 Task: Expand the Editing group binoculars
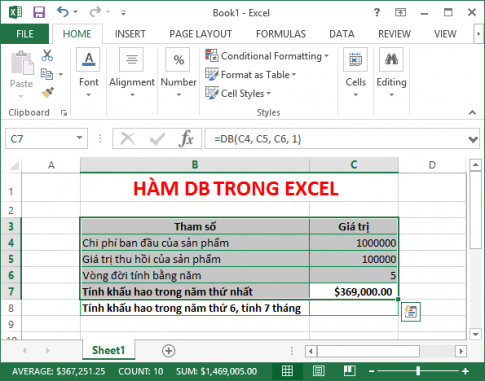(x=391, y=73)
